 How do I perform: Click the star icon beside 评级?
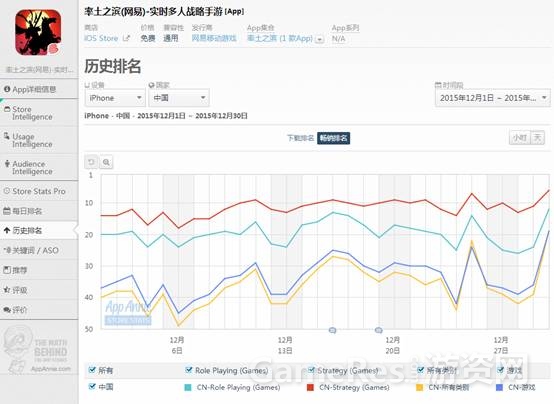pyautogui.click(x=7, y=290)
